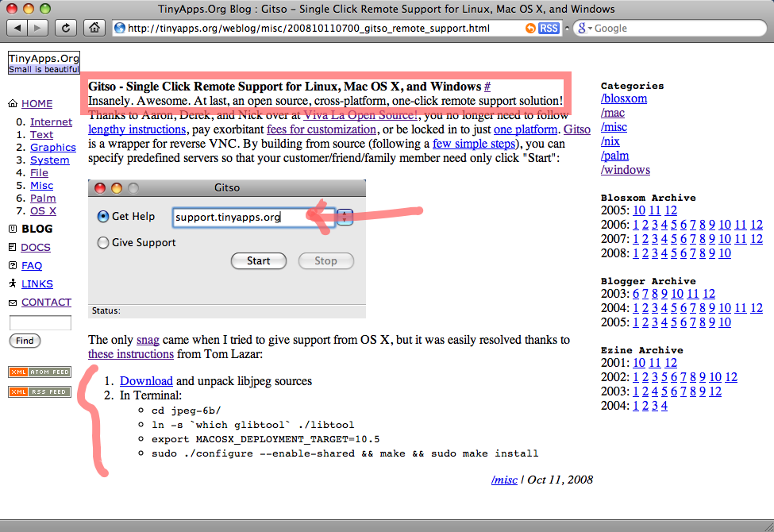The image size is (774, 532).
Task: Open the /windows category link
Action: (x=626, y=170)
